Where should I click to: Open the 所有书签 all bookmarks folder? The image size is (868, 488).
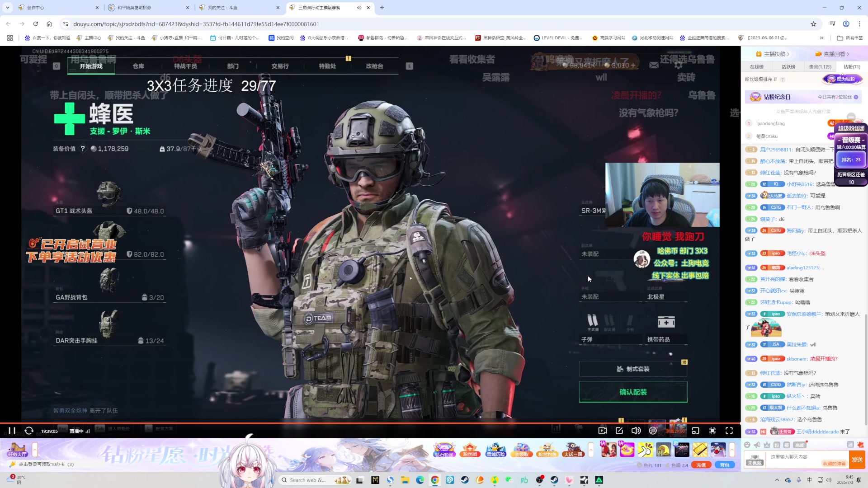tap(849, 38)
